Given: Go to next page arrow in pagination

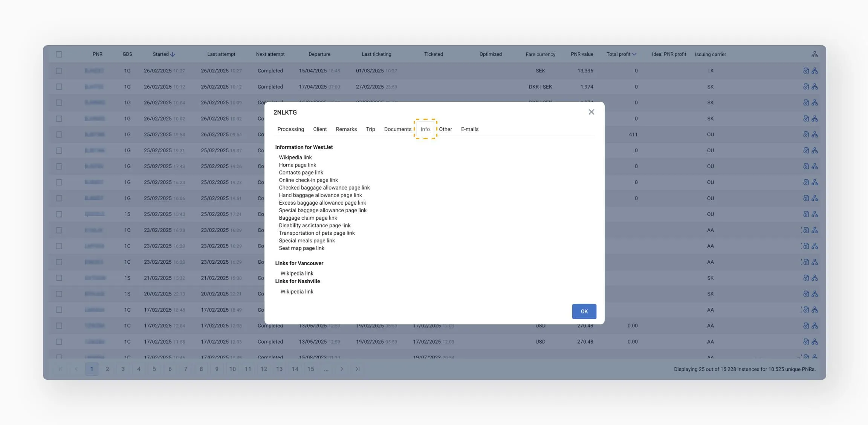Looking at the screenshot, I should click(x=342, y=369).
